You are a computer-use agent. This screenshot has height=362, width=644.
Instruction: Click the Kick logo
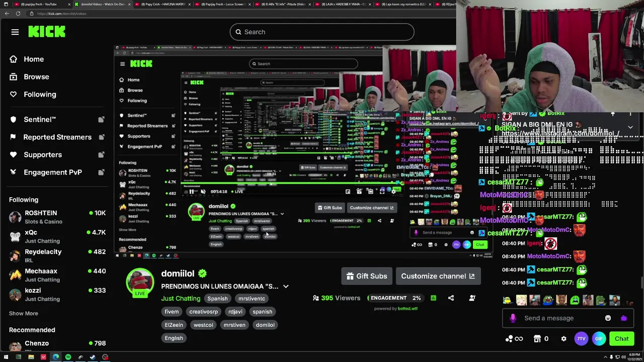click(47, 32)
